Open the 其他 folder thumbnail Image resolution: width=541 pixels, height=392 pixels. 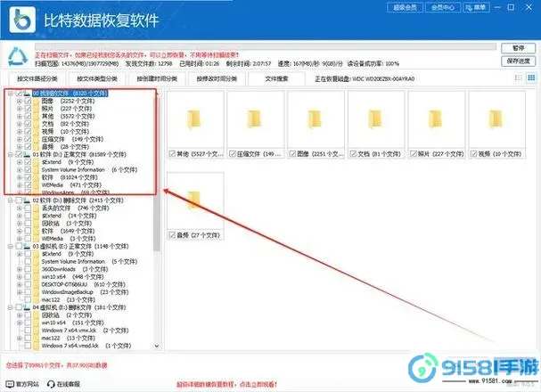pyautogui.click(x=195, y=119)
